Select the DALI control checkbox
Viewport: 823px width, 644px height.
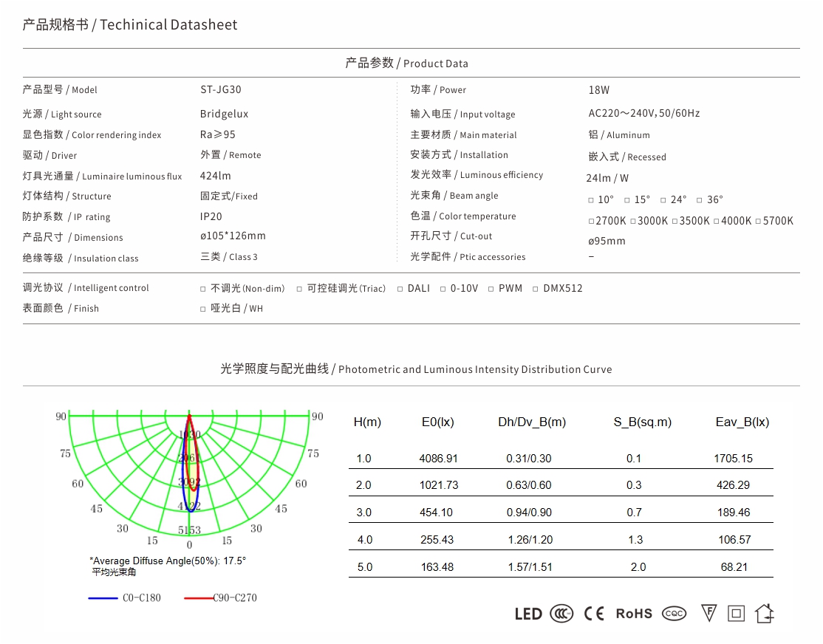click(400, 290)
